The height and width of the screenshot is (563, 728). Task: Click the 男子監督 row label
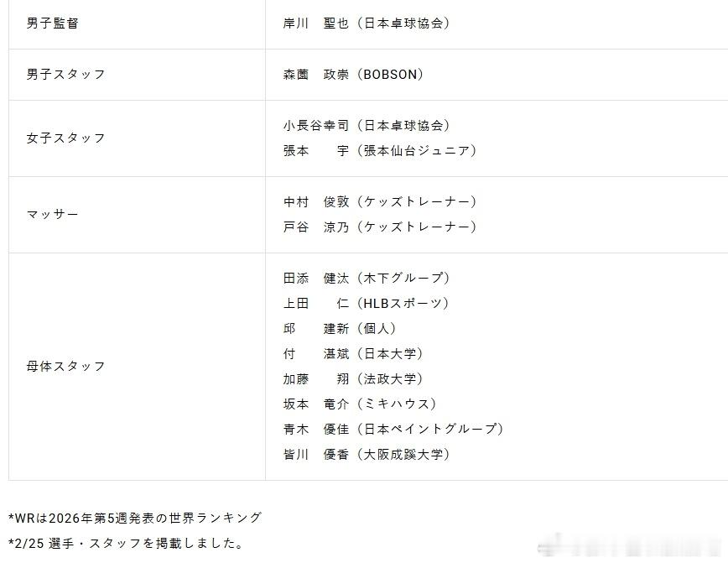pos(53,23)
